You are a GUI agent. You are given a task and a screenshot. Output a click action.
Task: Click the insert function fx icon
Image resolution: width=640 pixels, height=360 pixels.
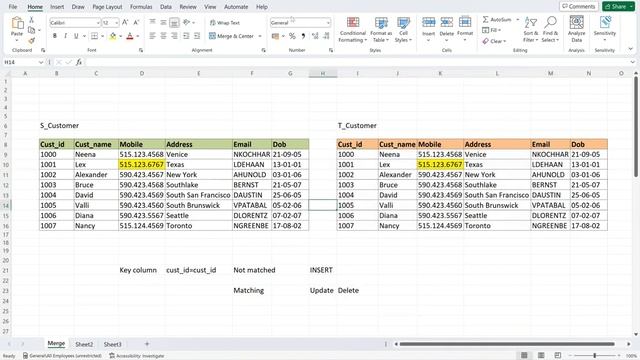click(79, 62)
